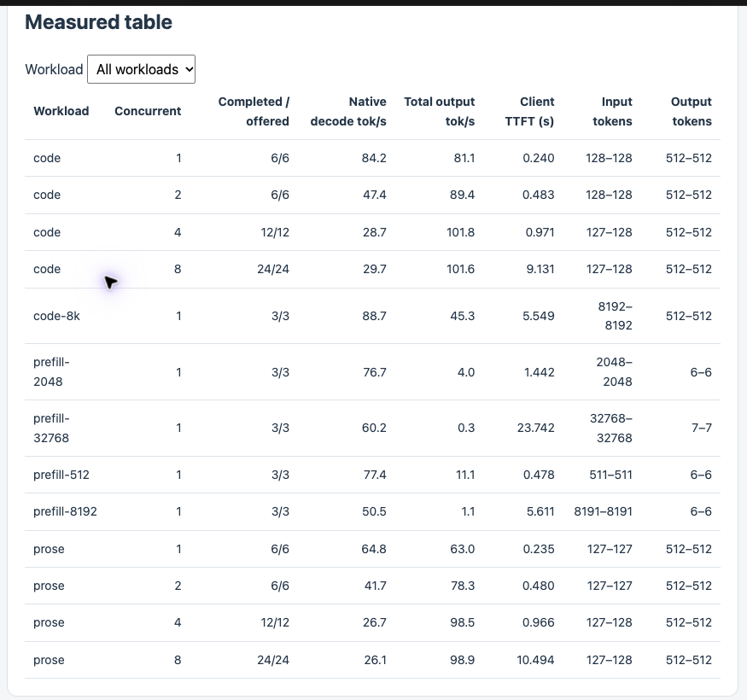Select total output value 101.6

tap(460, 269)
